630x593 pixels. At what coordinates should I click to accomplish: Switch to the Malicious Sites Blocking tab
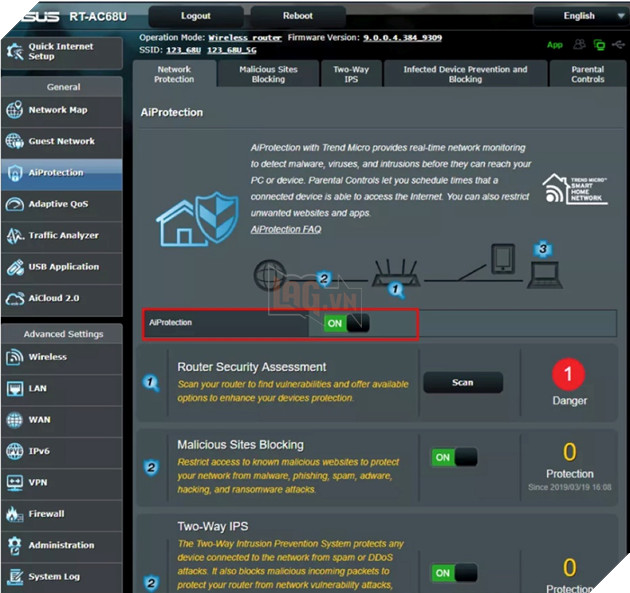tap(268, 74)
